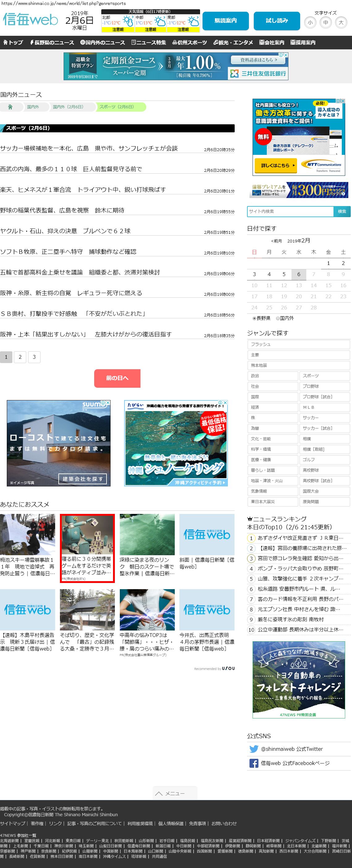Expand the メニュー footer toggle
Image resolution: width=352 pixels, height=868 pixels.
pyautogui.click(x=175, y=793)
